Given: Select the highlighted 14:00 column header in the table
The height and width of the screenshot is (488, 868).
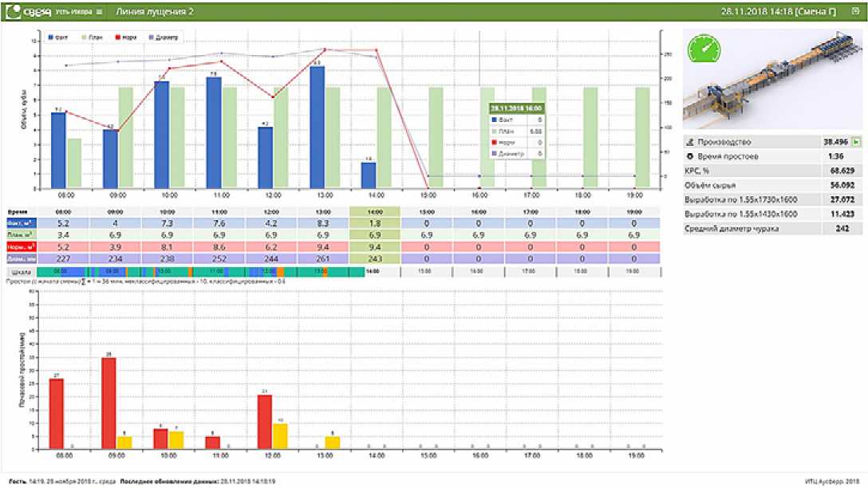Looking at the screenshot, I should (375, 212).
